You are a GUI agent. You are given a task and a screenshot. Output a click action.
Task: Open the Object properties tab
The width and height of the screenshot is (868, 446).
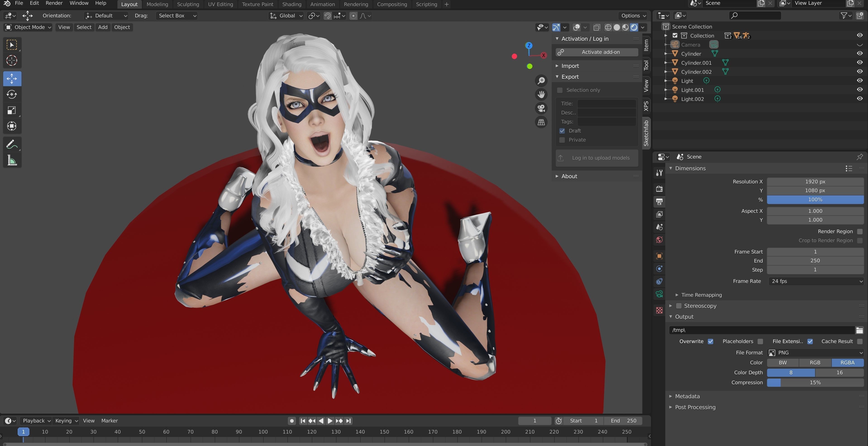659,256
